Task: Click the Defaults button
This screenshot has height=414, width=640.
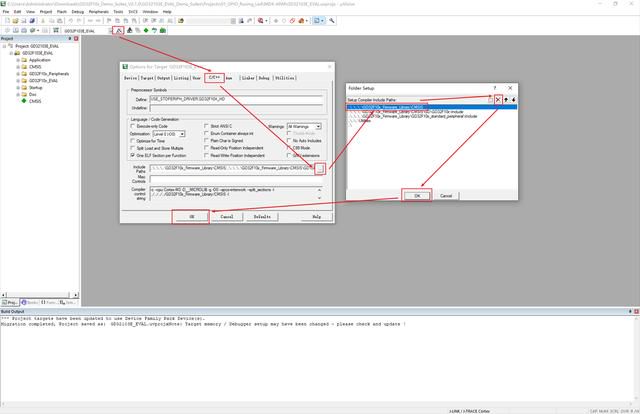Action: (x=262, y=217)
